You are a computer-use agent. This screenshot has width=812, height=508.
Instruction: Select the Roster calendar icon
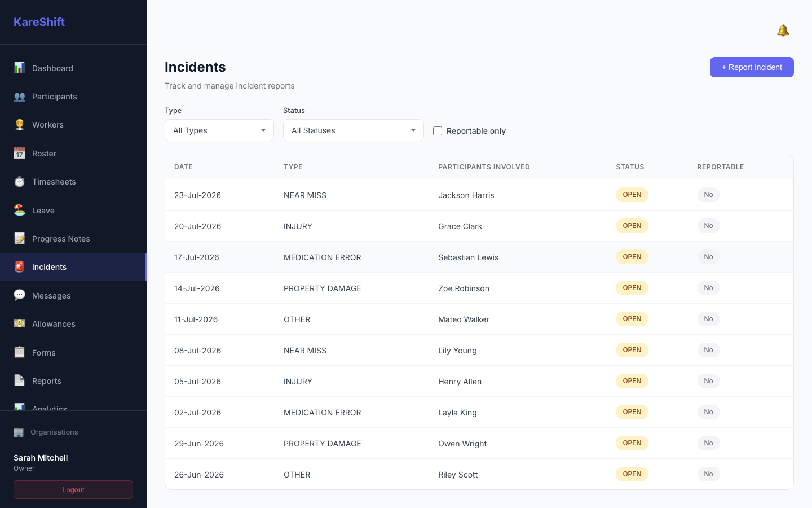pos(19,154)
